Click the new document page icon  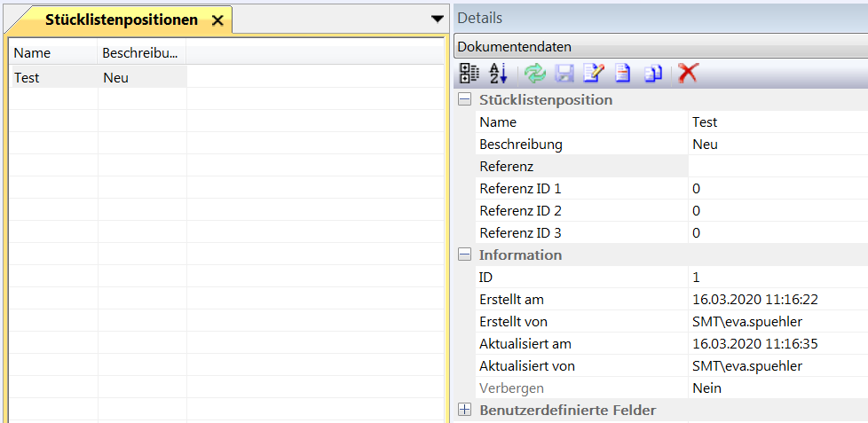[623, 74]
